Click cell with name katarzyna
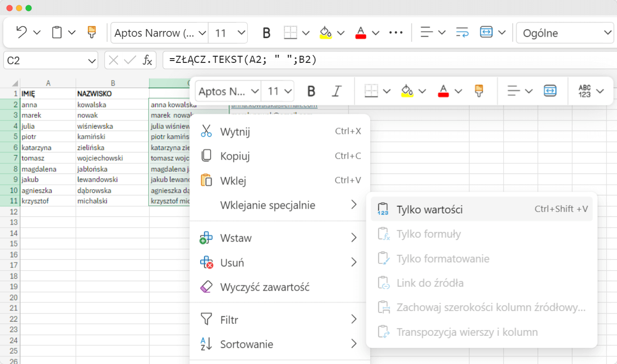This screenshot has width=617, height=364. (48, 148)
